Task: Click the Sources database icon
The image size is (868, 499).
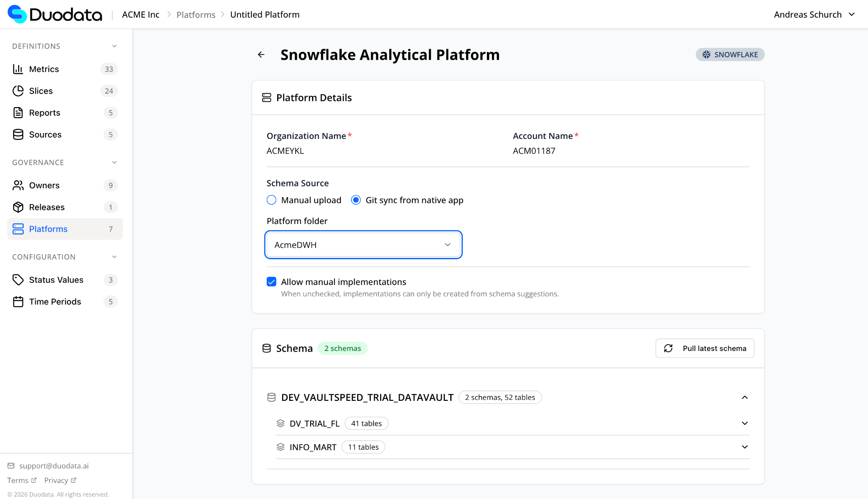Action: point(18,134)
